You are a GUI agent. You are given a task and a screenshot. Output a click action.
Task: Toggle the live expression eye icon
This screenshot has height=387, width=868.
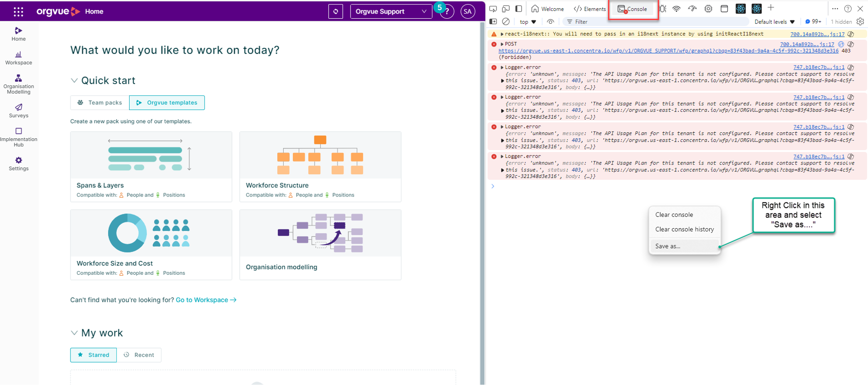[x=550, y=21]
